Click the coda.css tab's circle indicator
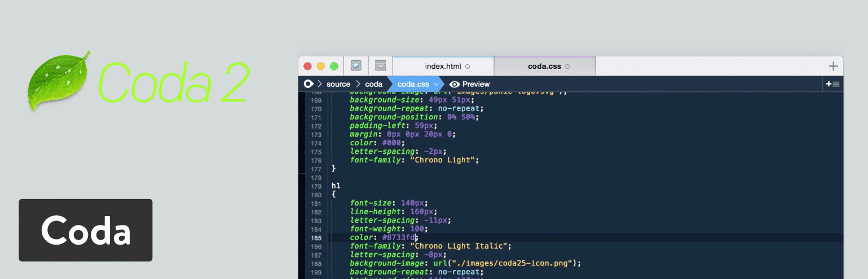The height and width of the screenshot is (279, 868). click(x=567, y=67)
